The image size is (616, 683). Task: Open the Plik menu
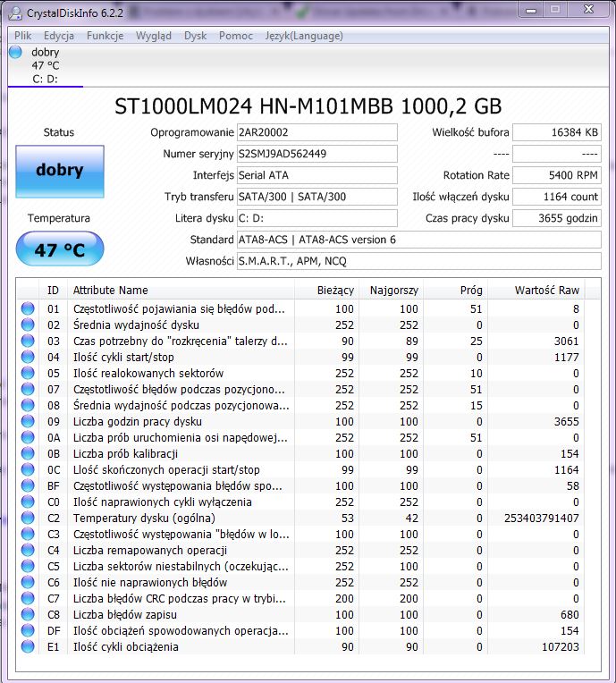[x=22, y=36]
